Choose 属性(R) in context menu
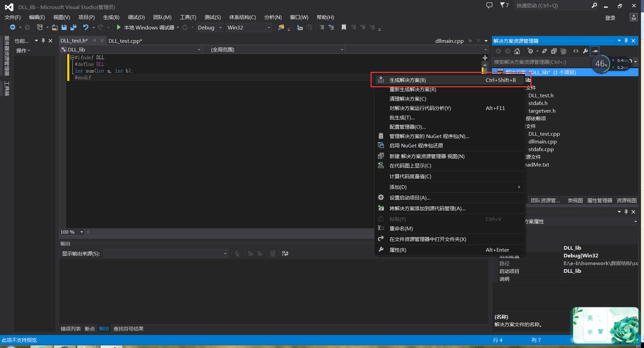The width and height of the screenshot is (644, 348). point(449,250)
